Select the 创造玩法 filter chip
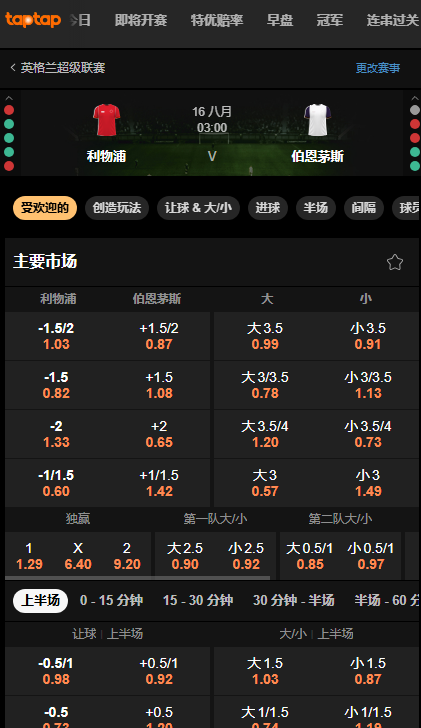Viewport: 421px width, 728px height. (117, 208)
